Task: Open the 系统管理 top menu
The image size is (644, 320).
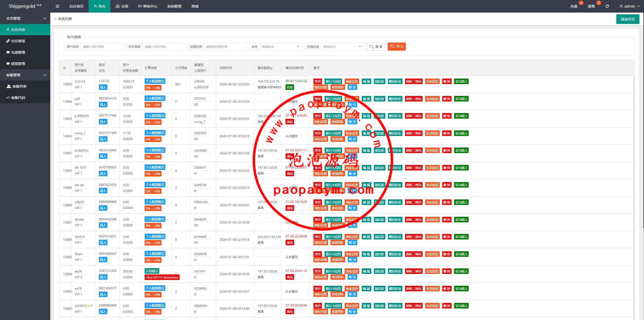Action: (x=174, y=6)
